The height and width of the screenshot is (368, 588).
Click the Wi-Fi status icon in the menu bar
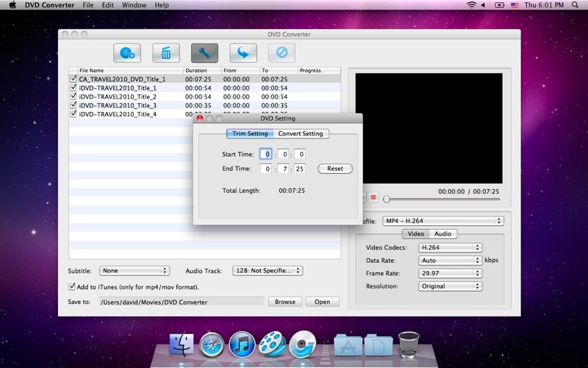471,5
